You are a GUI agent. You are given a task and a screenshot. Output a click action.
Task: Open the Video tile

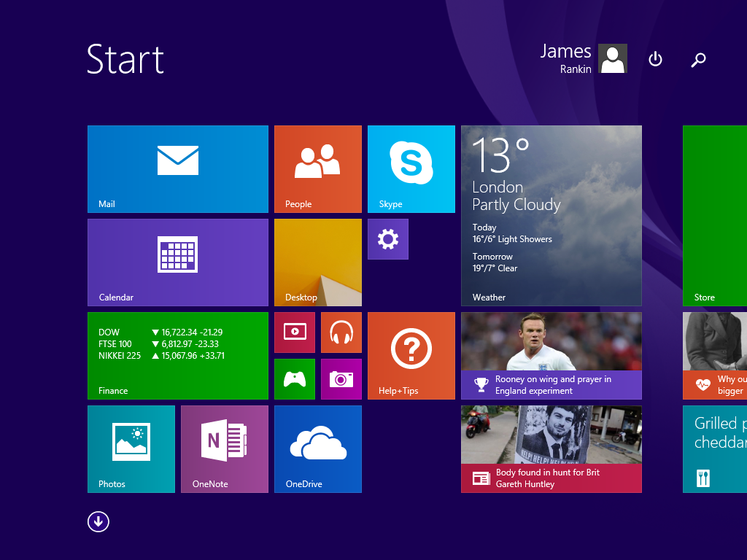[295, 332]
